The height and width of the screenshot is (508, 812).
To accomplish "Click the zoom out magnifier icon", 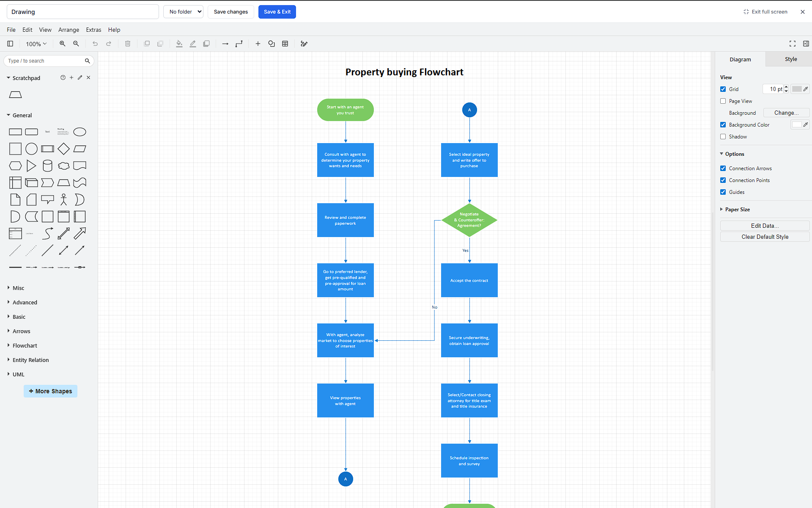I will [x=76, y=44].
